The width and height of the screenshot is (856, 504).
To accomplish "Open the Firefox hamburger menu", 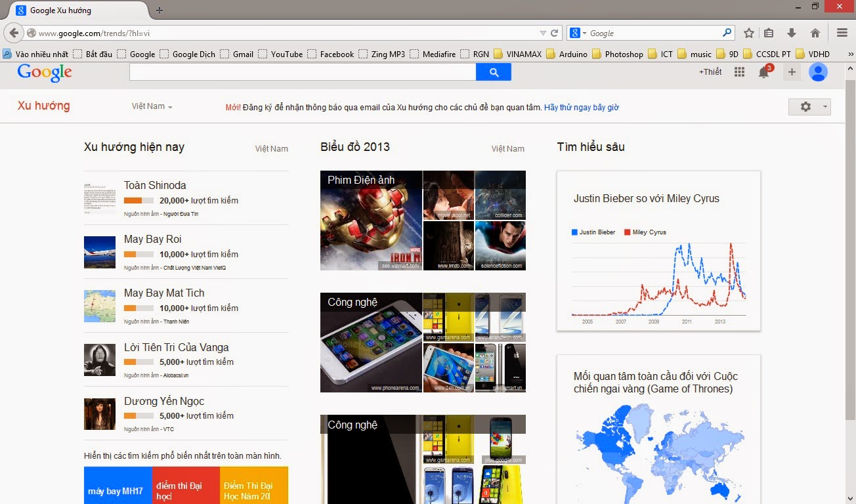I will pos(842,32).
